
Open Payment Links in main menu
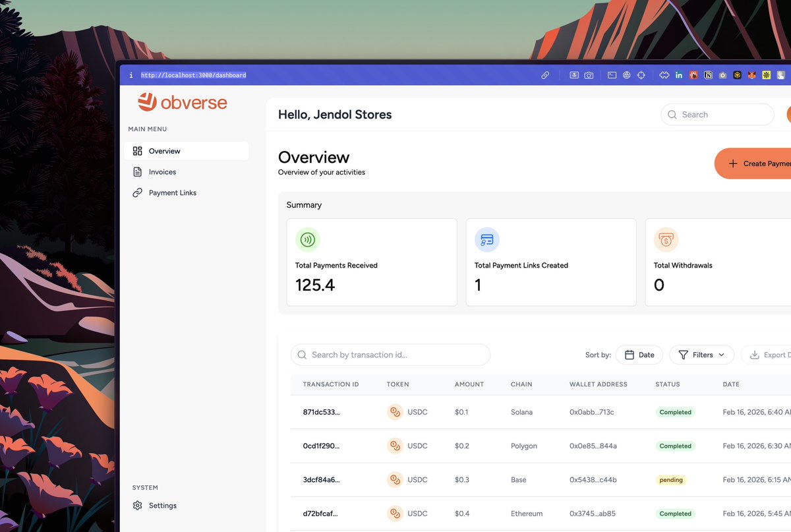(187, 193)
